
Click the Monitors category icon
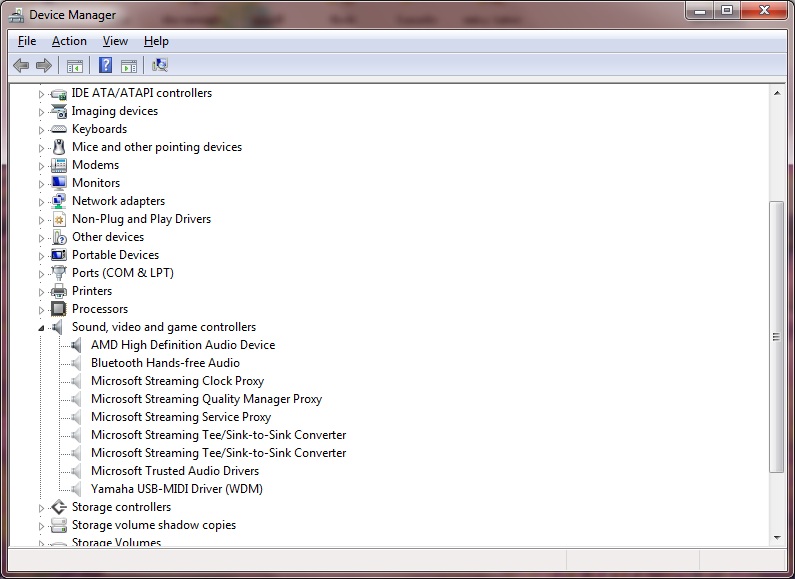point(59,183)
